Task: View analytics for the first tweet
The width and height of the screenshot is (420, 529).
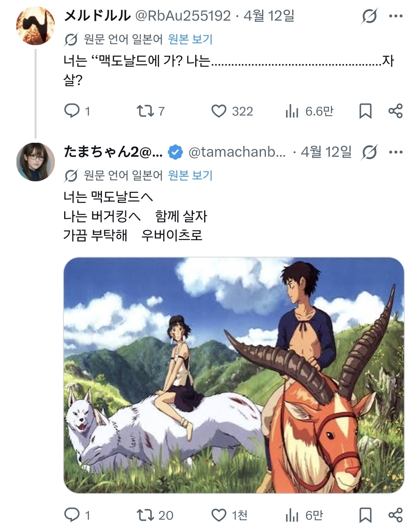Action: point(292,111)
